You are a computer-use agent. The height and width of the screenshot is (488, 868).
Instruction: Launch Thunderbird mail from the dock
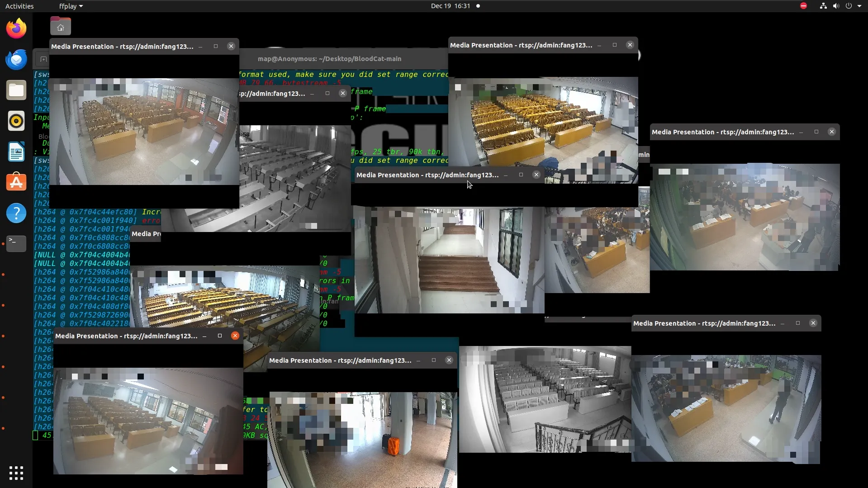click(x=16, y=59)
